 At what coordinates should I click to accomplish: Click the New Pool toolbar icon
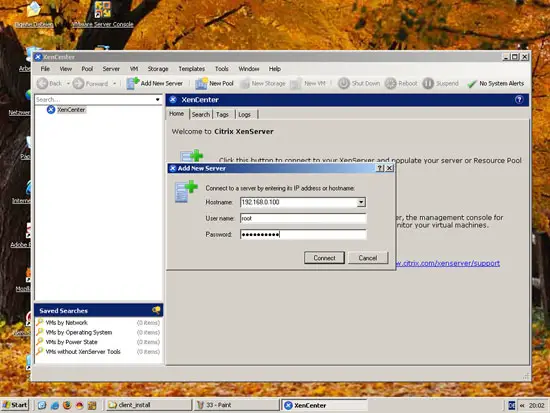click(201, 83)
